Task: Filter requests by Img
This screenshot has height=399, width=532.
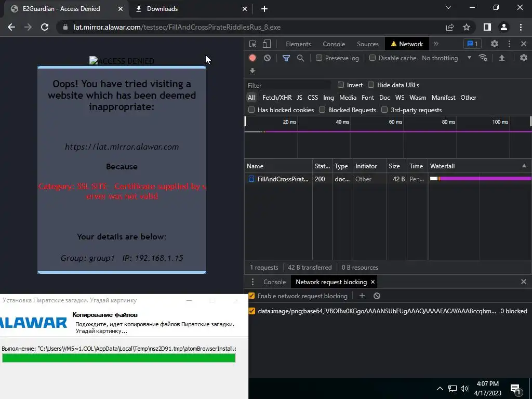Action: [x=328, y=98]
